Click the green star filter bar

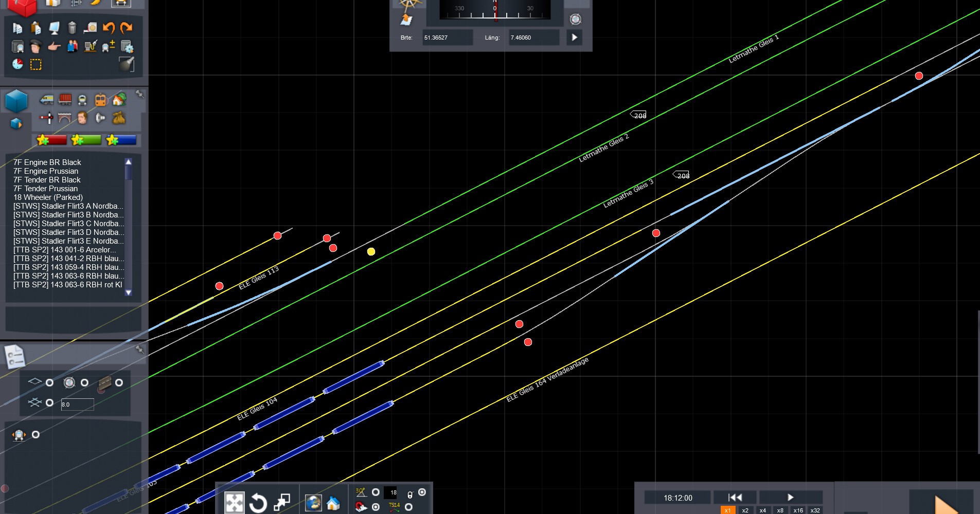click(86, 140)
